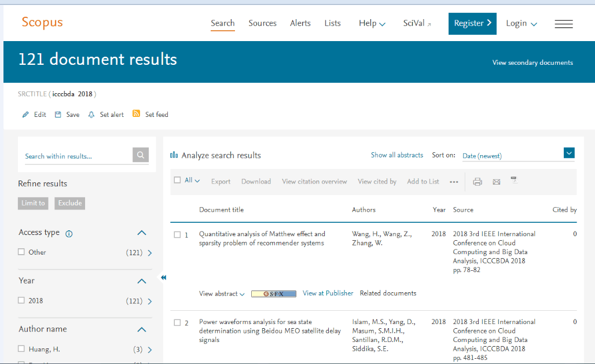Open the hamburger menu icon
595x364 pixels.
[564, 24]
